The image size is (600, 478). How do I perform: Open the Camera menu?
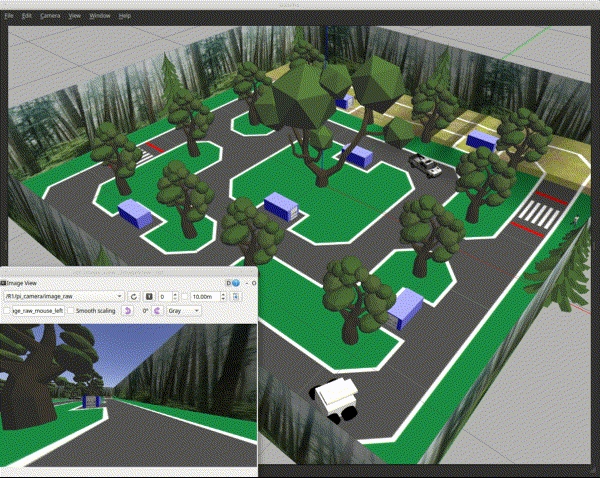[49, 17]
